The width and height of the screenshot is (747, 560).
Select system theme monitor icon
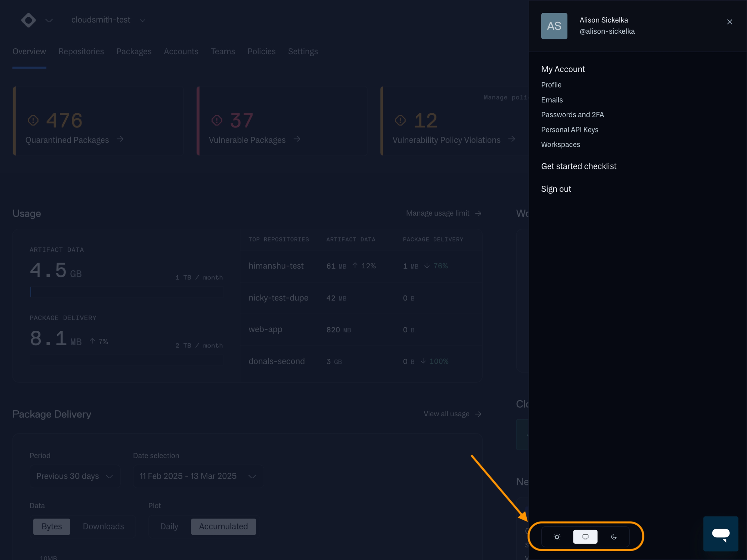[585, 536]
